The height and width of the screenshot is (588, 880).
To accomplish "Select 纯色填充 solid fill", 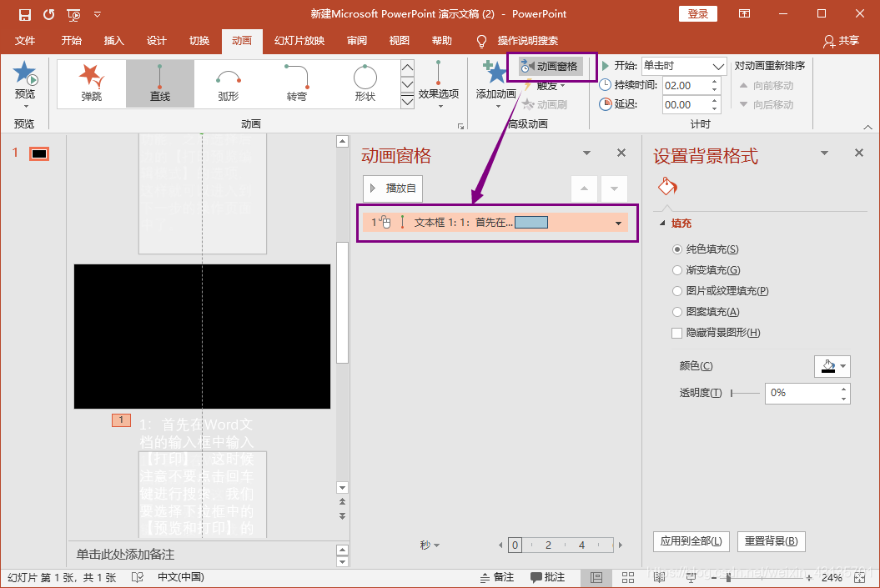I will (677, 249).
